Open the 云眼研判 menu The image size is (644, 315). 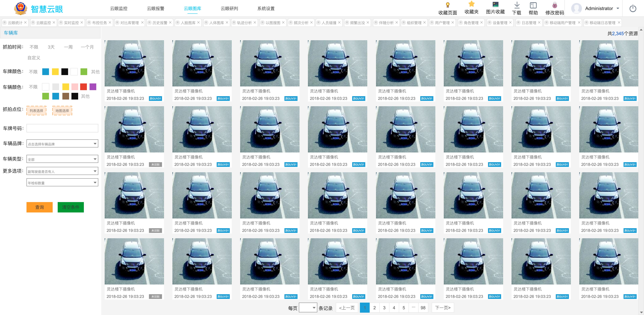(229, 9)
